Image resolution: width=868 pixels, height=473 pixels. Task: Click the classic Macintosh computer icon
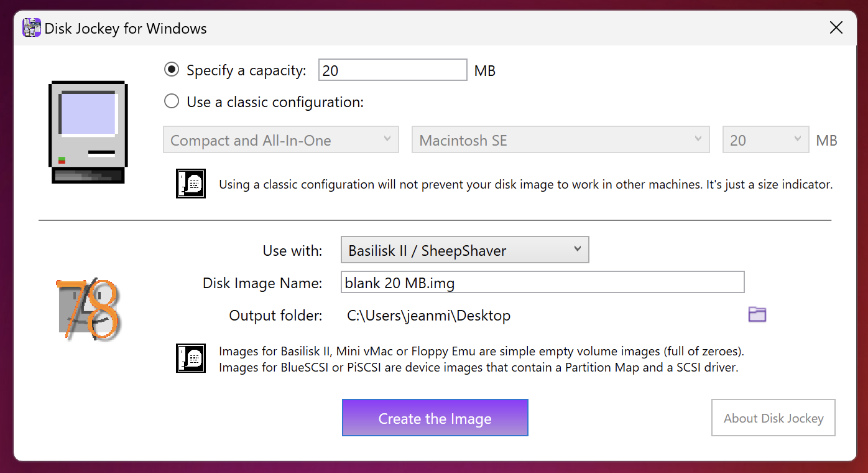88,132
